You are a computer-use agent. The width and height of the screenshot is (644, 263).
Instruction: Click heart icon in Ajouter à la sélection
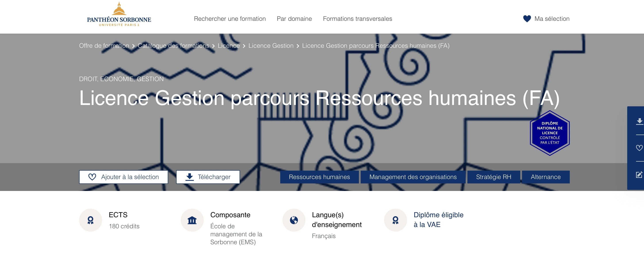pos(92,177)
